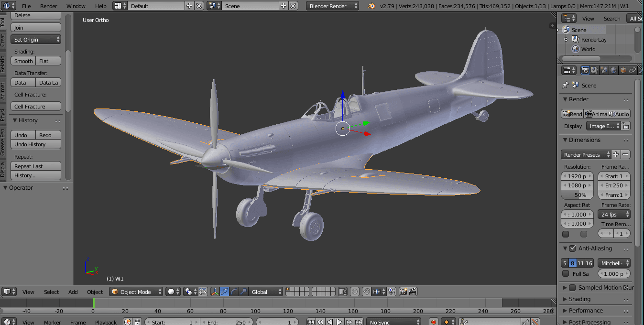This screenshot has width=644, height=325.
Task: Open the Scene properties tab icon
Action: 604,70
